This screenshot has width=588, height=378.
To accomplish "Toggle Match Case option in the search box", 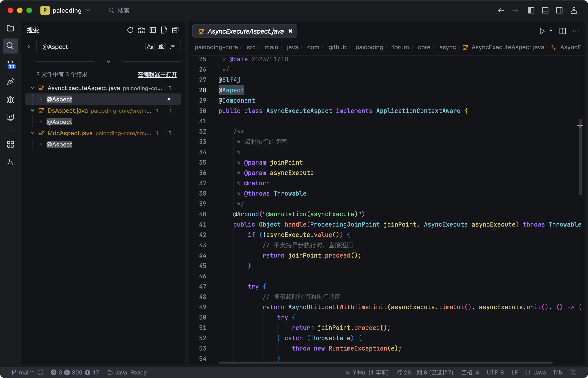I will click(x=150, y=47).
